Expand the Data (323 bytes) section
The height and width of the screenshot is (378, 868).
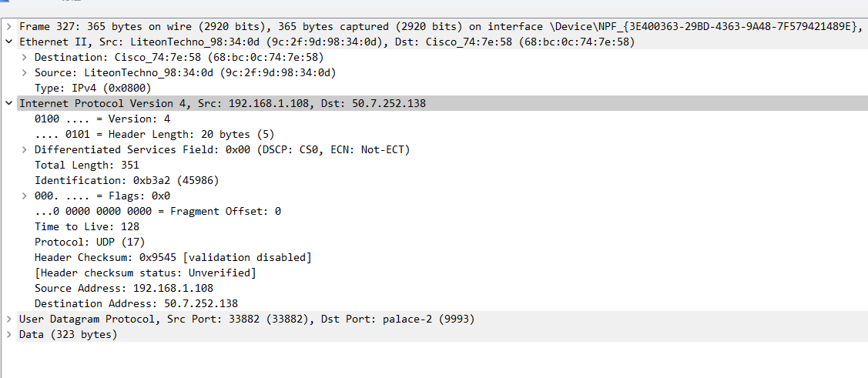[x=9, y=335]
